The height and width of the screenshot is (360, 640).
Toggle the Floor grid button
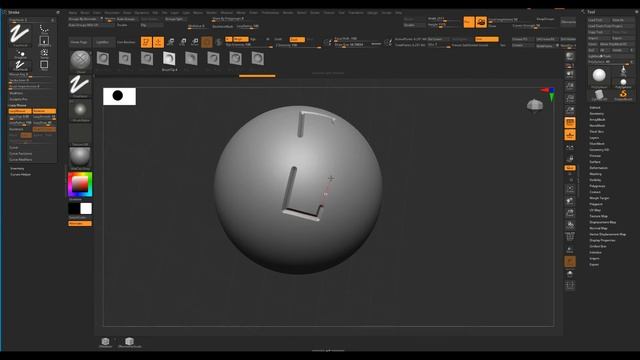point(570,135)
